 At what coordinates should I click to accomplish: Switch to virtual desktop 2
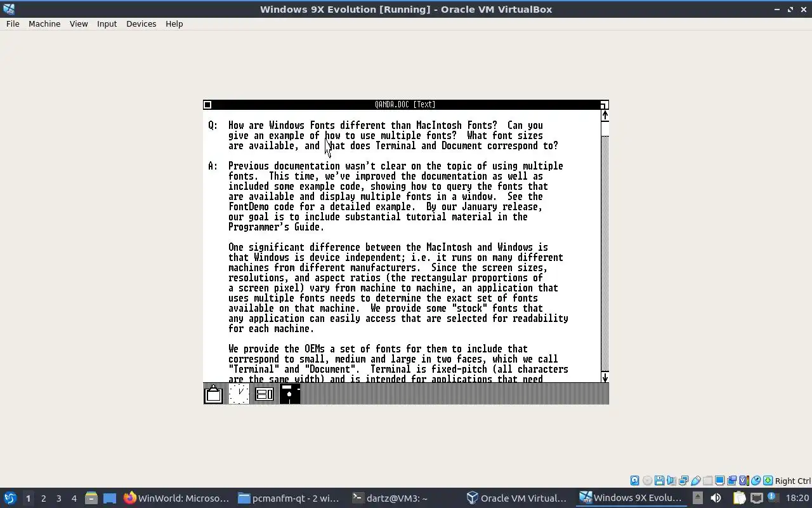(x=43, y=498)
